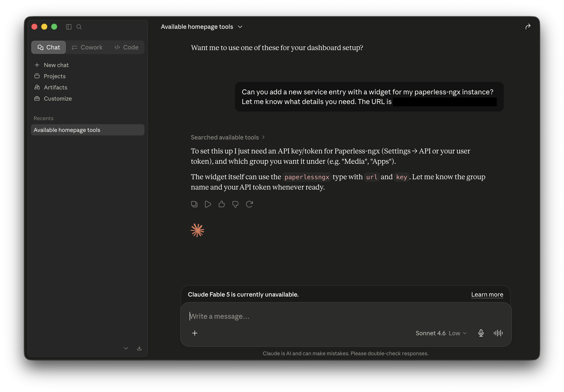564x392 pixels.
Task: Click the download icon in the sidebar footer
Action: pyautogui.click(x=139, y=348)
